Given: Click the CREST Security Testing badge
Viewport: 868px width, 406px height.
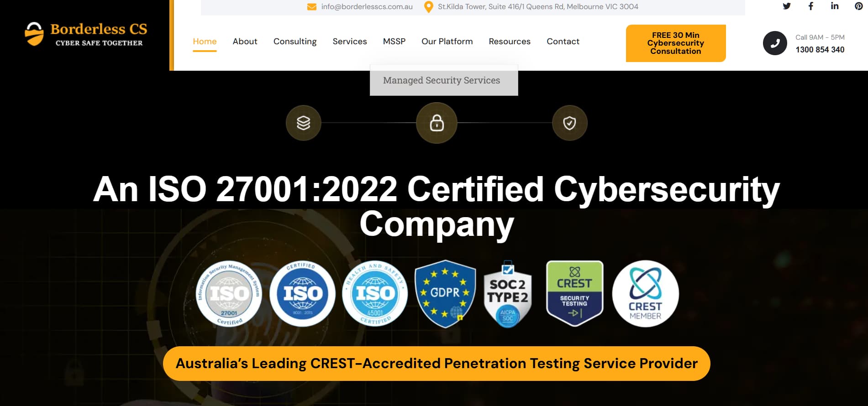Looking at the screenshot, I should [575, 293].
